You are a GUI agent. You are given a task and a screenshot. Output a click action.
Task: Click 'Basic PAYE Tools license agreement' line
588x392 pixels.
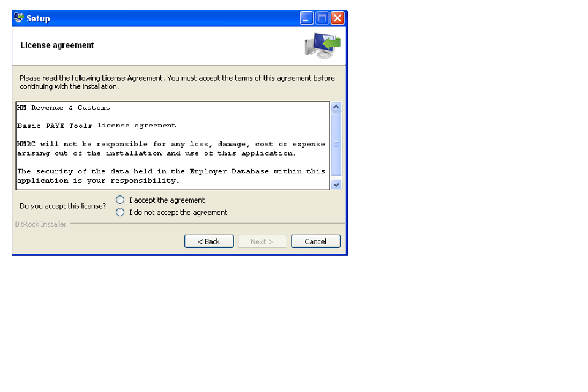coord(96,126)
